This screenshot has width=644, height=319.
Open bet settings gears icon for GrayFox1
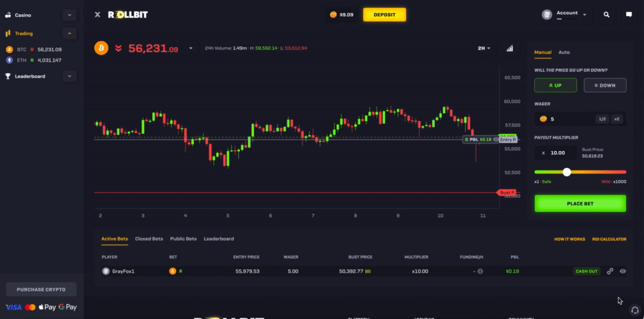[611, 271]
